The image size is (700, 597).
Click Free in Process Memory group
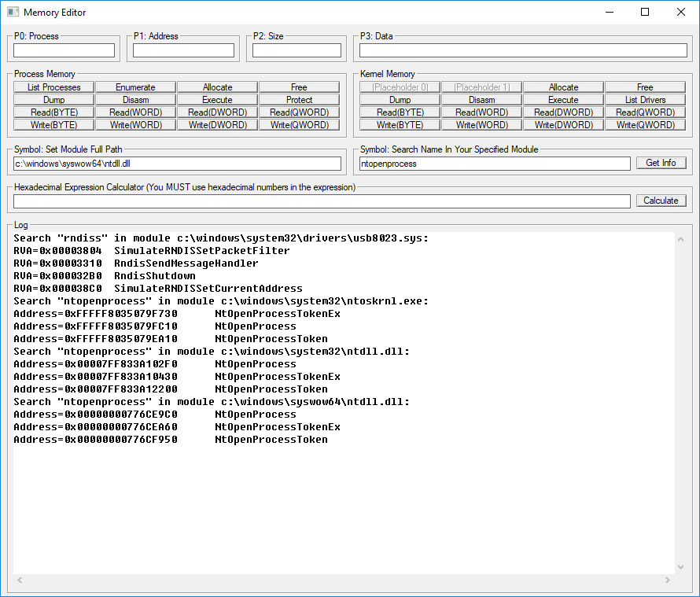(x=299, y=87)
